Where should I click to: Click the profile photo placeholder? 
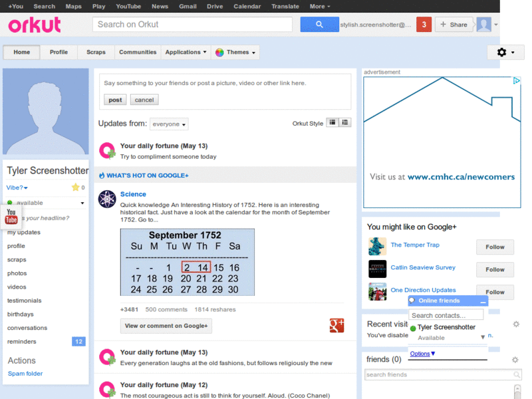[46, 111]
